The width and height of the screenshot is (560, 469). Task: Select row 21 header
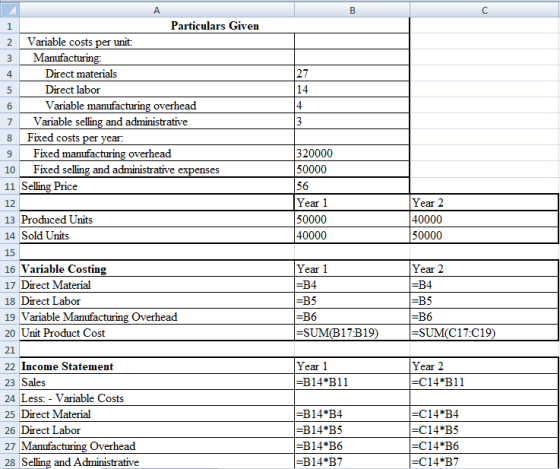(x=9, y=349)
